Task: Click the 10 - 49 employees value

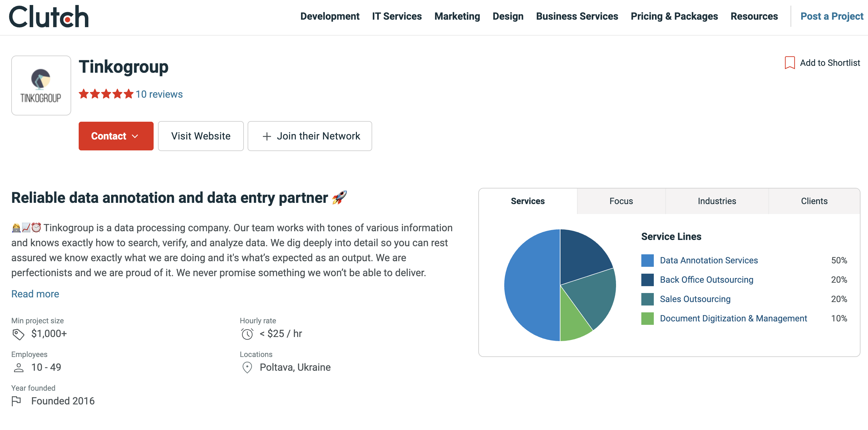Action: click(x=46, y=367)
